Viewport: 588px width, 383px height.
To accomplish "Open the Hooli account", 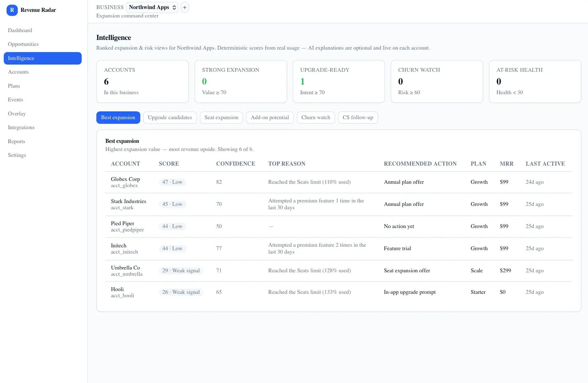I will coord(117,289).
